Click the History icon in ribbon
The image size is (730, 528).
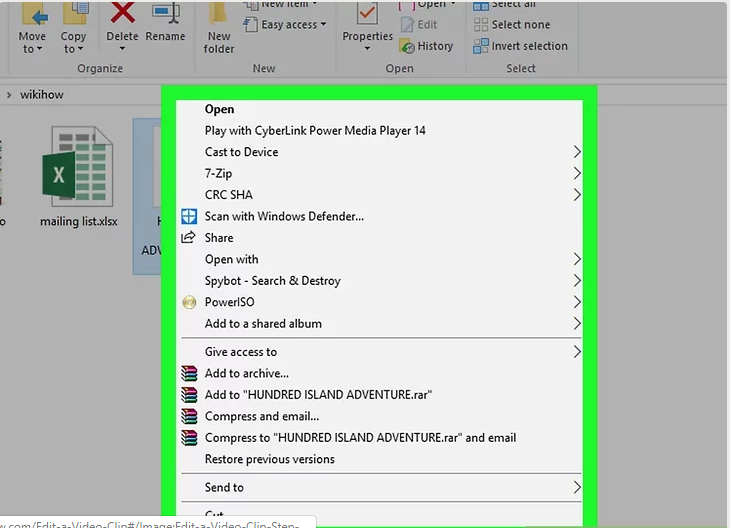point(407,46)
